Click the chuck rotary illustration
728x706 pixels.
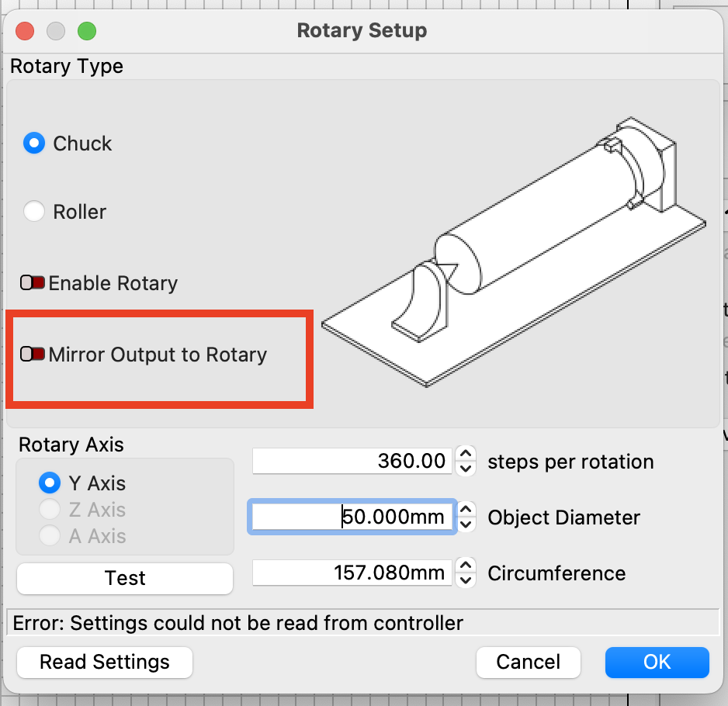[514, 251]
